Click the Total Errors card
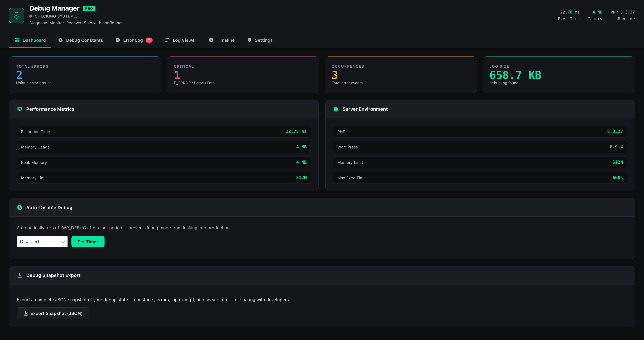Viewport: 644px width, 340px height. [85, 74]
